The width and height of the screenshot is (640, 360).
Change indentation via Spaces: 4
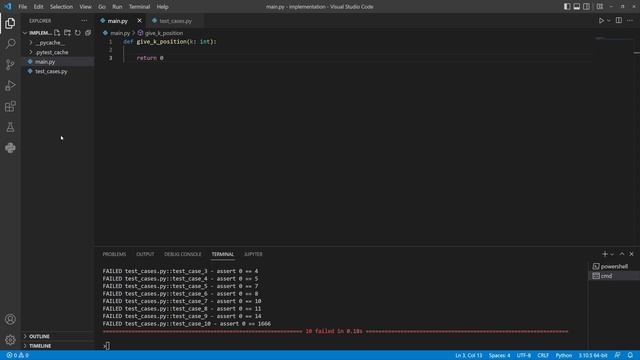point(500,355)
